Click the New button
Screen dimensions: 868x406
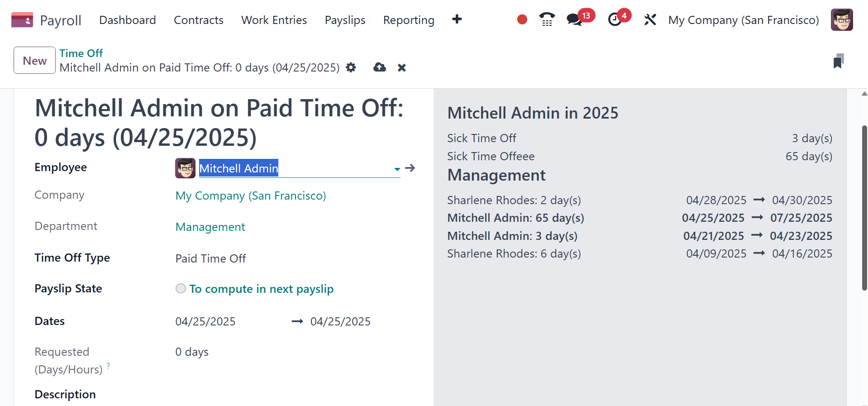coord(34,61)
